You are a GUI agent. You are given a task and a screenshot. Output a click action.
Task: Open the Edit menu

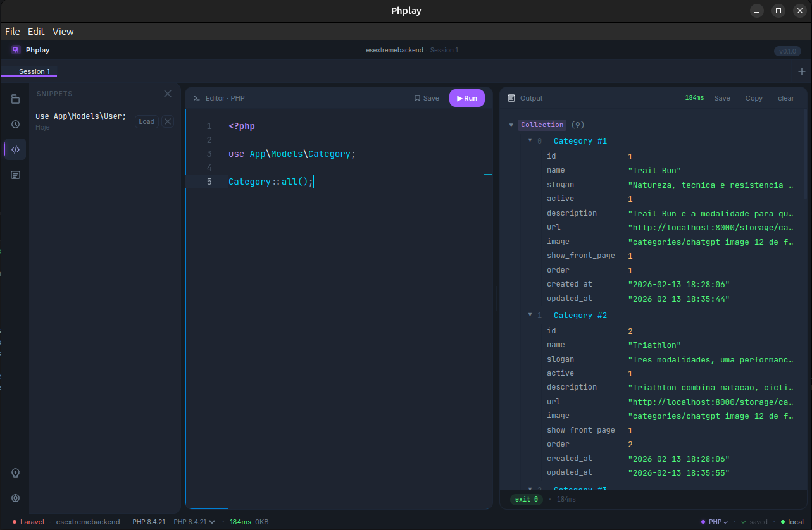pos(36,32)
